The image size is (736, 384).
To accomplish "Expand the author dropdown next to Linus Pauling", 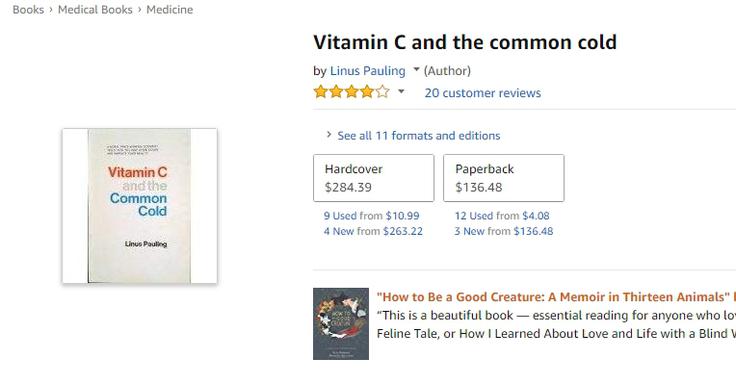I will (x=416, y=70).
